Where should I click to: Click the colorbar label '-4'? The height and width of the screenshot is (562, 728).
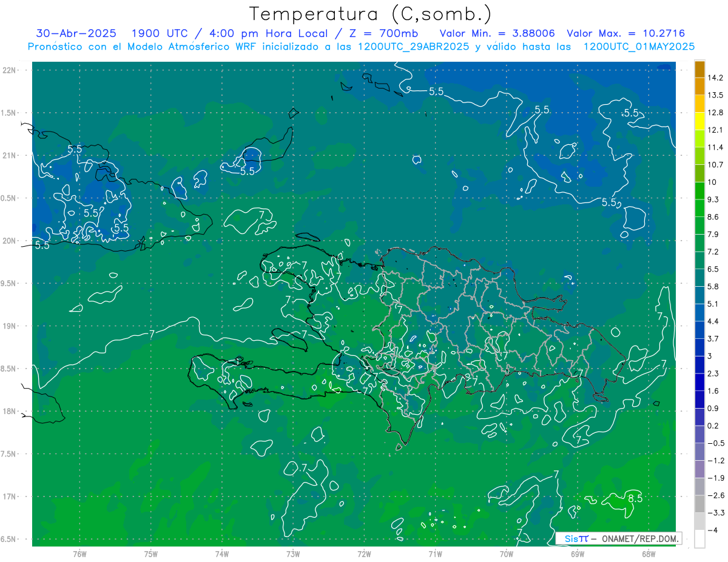[713, 530]
